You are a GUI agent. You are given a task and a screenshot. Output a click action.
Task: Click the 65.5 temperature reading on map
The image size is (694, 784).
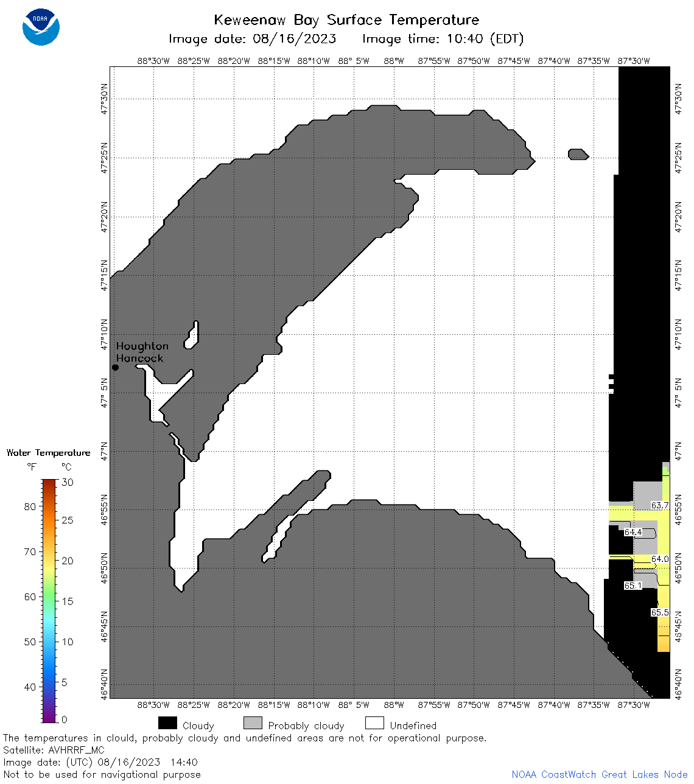click(660, 612)
